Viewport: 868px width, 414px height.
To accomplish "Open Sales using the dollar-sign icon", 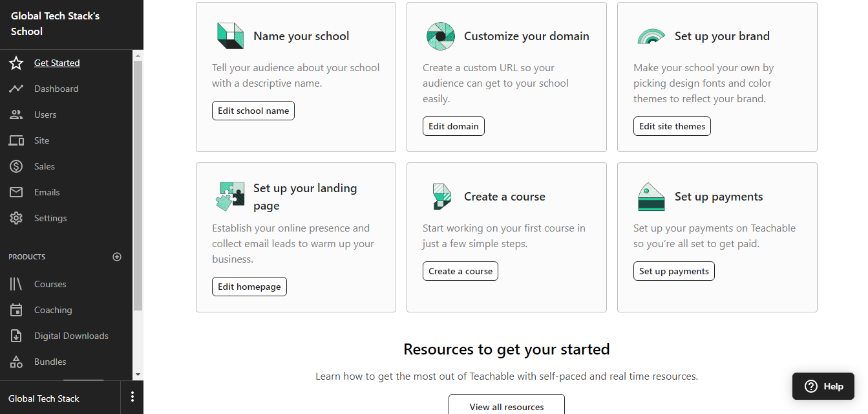I will (x=16, y=166).
